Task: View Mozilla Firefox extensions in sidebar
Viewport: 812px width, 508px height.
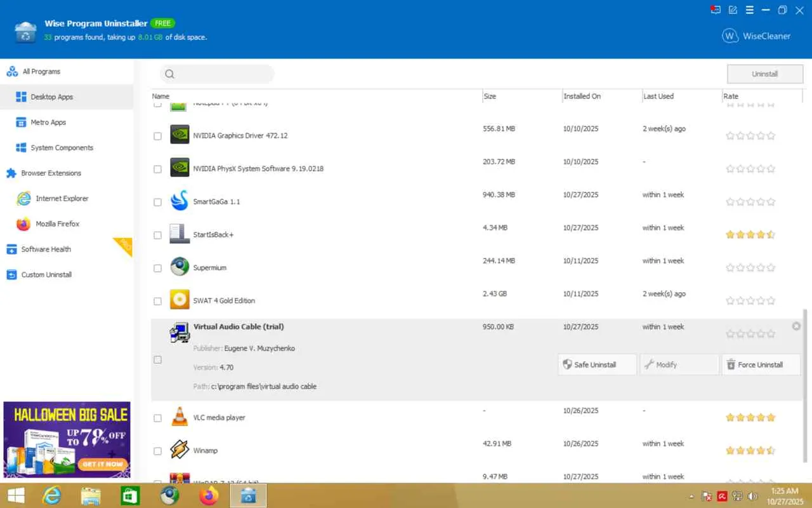Action: click(67, 224)
